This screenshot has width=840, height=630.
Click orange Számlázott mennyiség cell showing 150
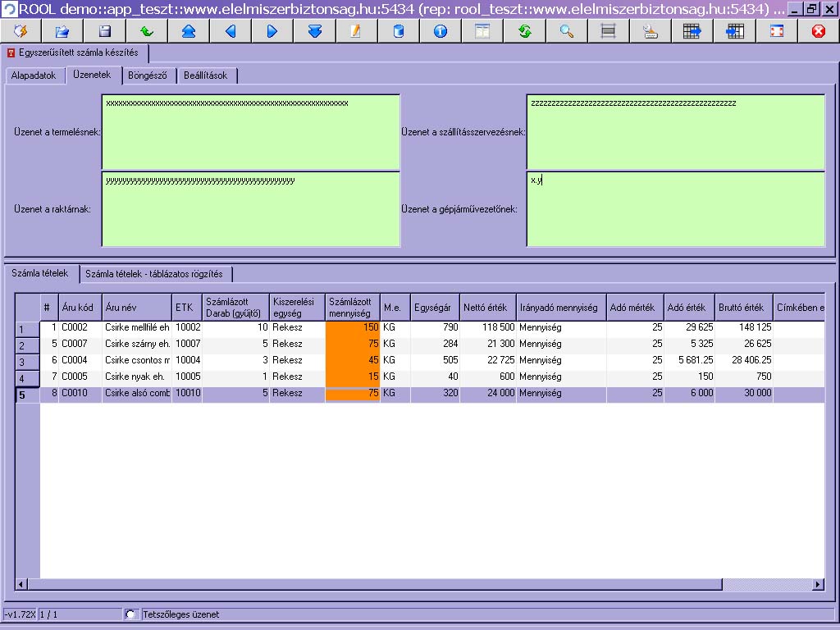353,327
